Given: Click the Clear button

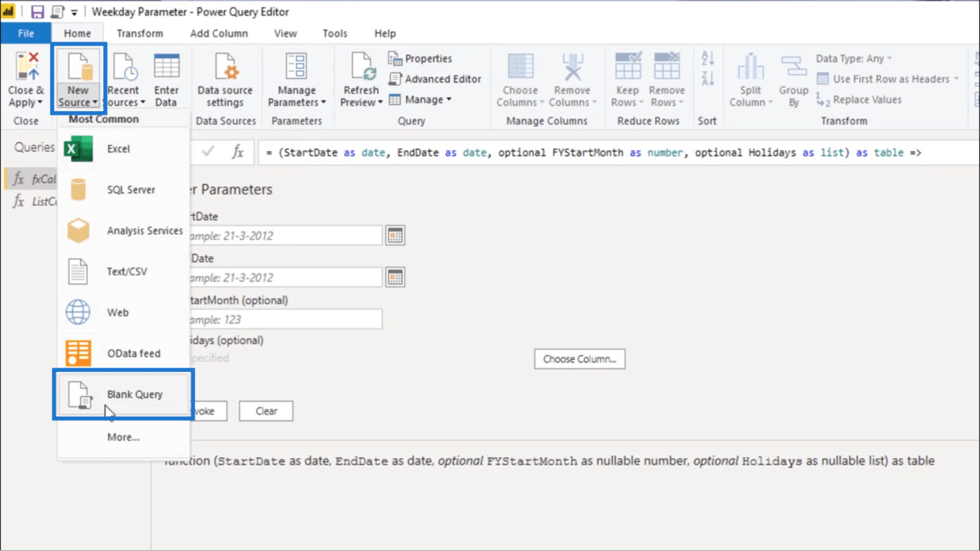Looking at the screenshot, I should [266, 411].
